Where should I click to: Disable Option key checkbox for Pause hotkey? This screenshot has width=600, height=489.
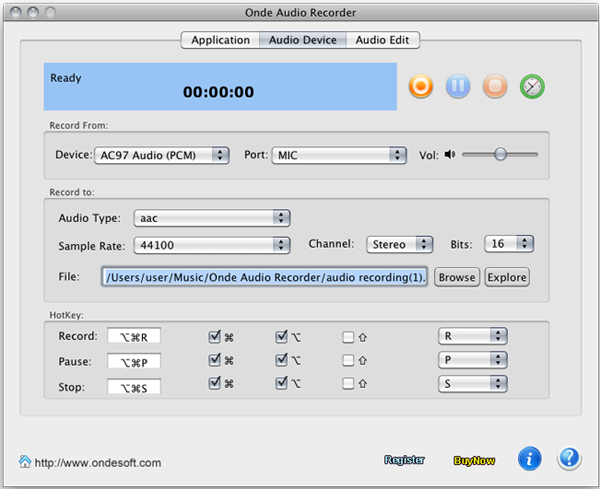point(282,360)
